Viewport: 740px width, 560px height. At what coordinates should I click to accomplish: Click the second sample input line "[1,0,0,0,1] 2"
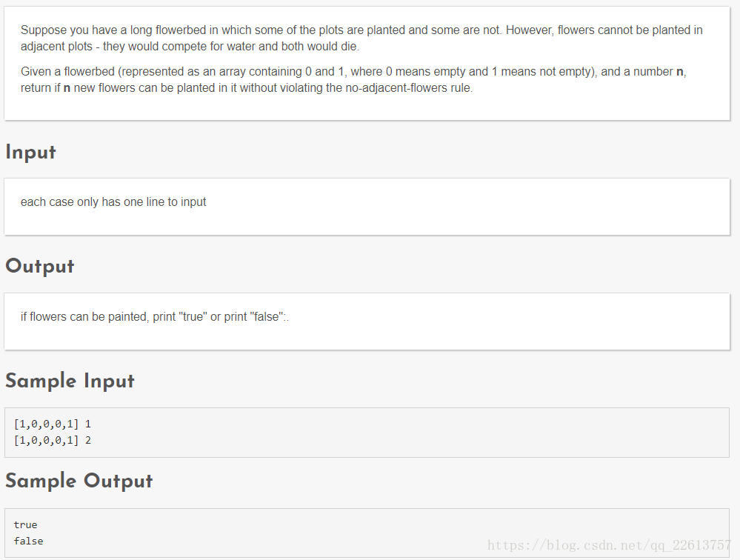[x=53, y=440]
